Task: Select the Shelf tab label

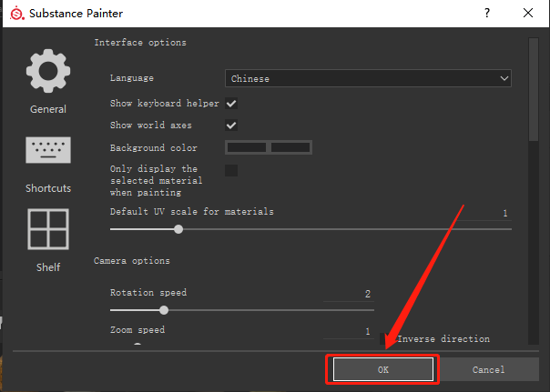Action: click(x=48, y=267)
